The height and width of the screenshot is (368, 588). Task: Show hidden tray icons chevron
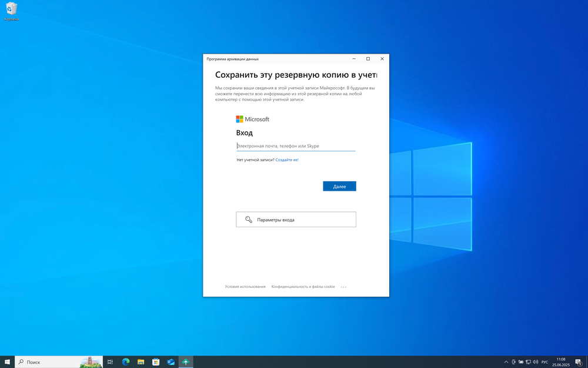pos(506,362)
